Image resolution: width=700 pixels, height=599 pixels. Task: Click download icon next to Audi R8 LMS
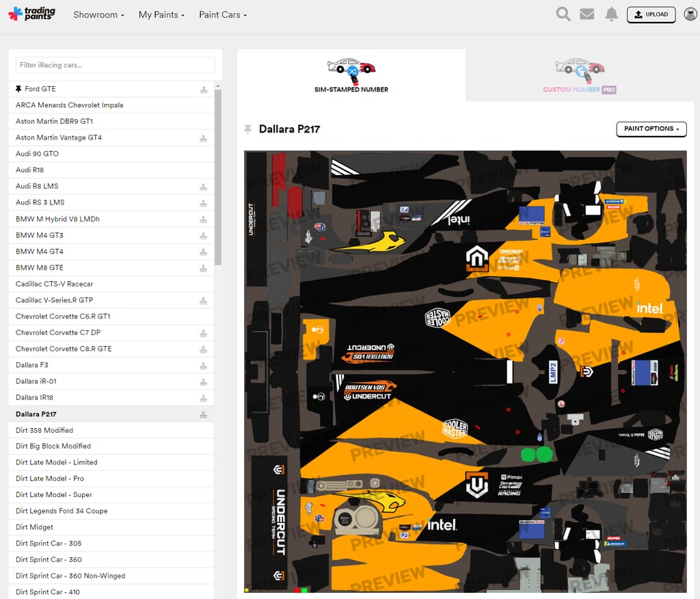tap(203, 187)
